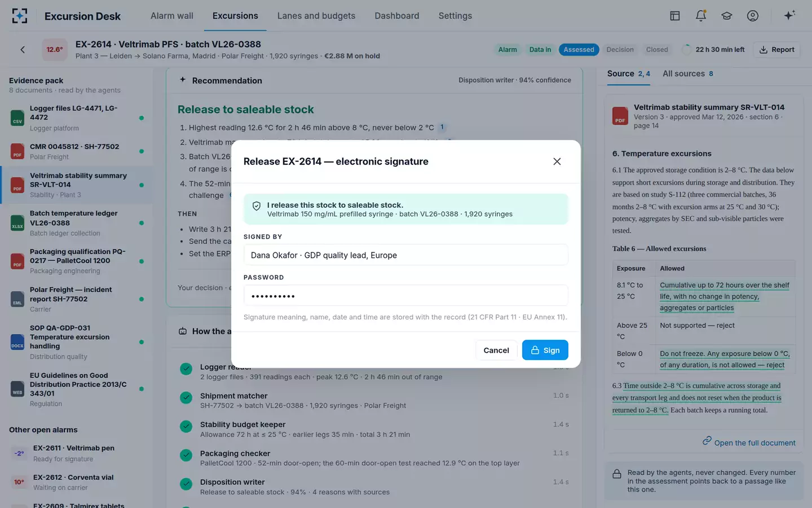The height and width of the screenshot is (508, 812).
Task: Click the password field
Action: tap(405, 296)
